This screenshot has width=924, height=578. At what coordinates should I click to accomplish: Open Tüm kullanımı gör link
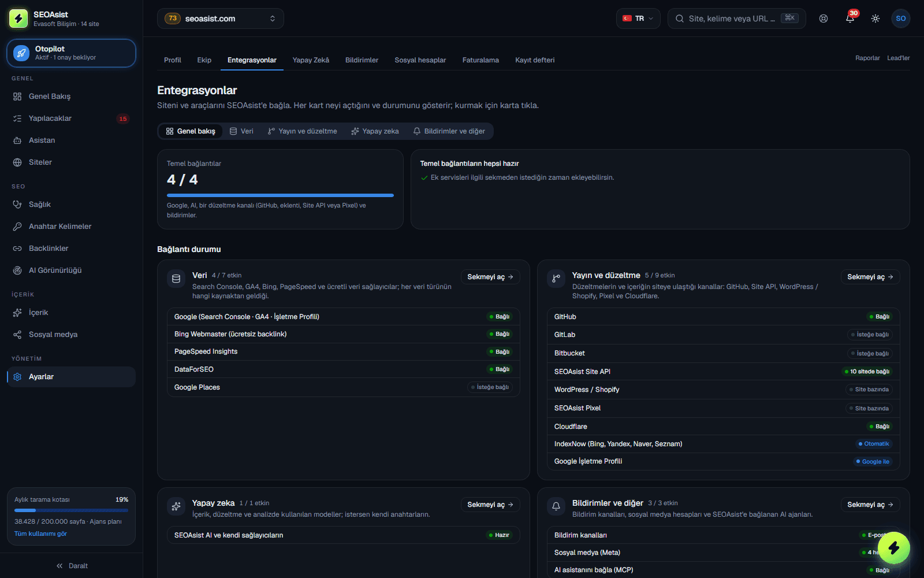click(x=40, y=533)
